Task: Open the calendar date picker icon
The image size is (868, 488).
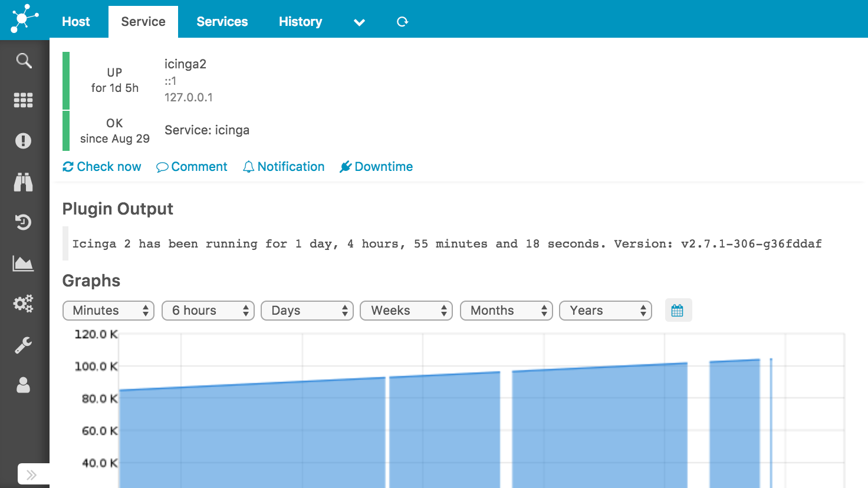Action: click(x=678, y=310)
